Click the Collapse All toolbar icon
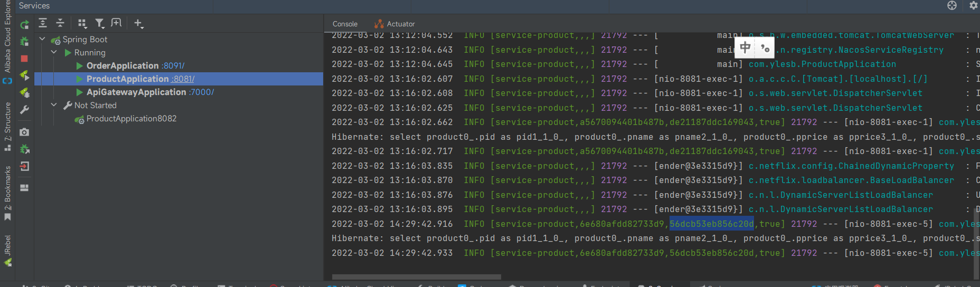 (60, 23)
